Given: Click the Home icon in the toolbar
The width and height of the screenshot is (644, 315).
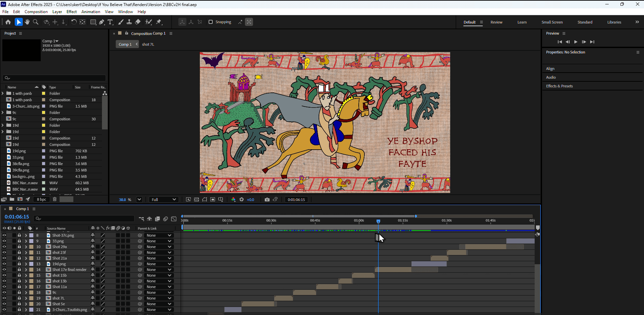Looking at the screenshot, I should coord(8,22).
